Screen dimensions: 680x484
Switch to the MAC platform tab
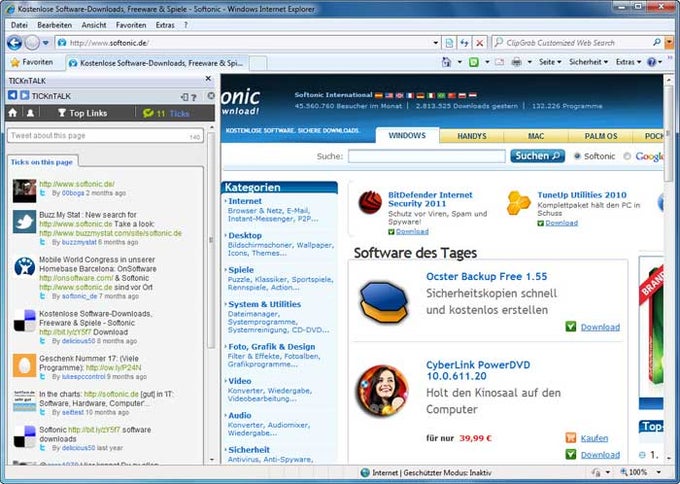(536, 136)
